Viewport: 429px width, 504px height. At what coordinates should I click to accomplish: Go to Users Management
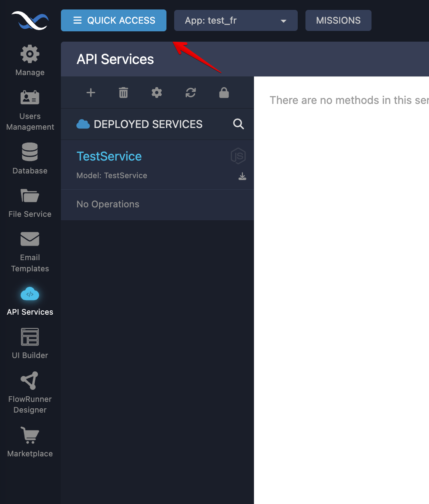point(30,110)
